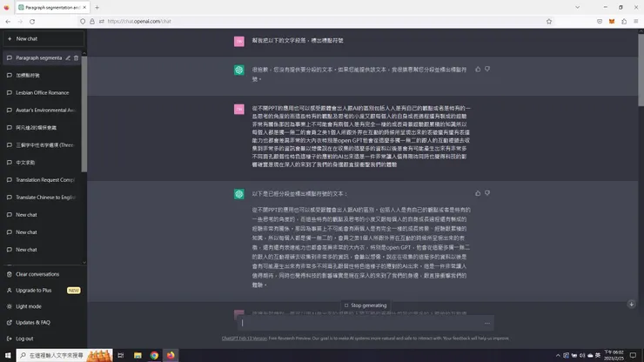The width and height of the screenshot is (644, 362).
Task: Click the OneDrive cloud tray icon
Action: (x=590, y=355)
